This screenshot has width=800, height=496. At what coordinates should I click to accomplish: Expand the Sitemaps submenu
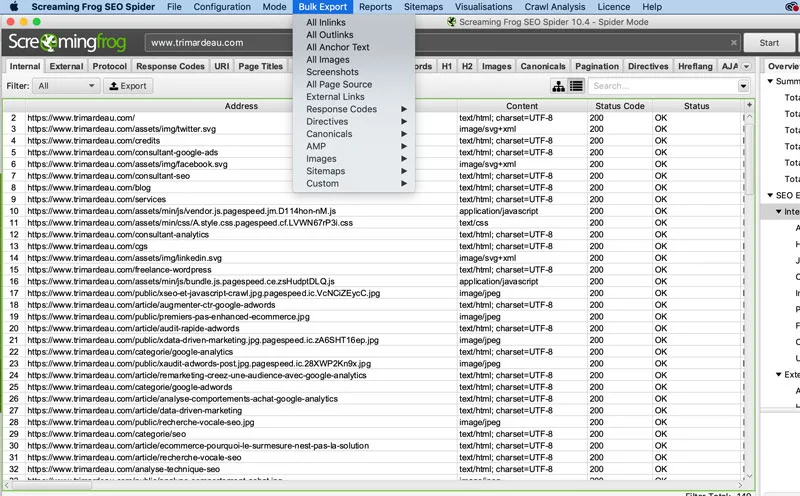point(356,171)
